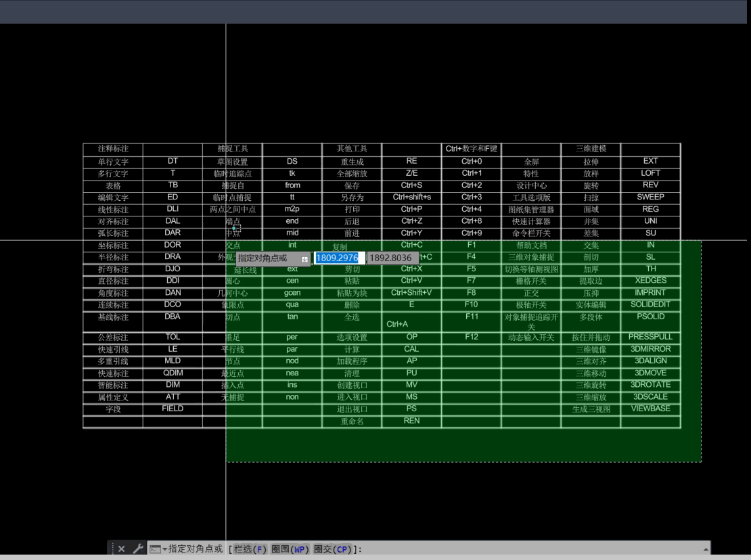Click the VIEWBASE table cell
751x560 pixels.
650,409
